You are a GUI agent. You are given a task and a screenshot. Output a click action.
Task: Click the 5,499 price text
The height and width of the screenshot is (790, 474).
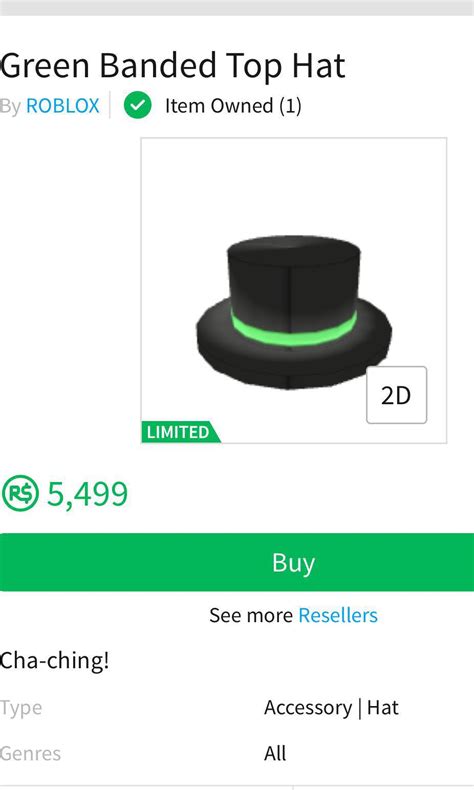(x=87, y=494)
